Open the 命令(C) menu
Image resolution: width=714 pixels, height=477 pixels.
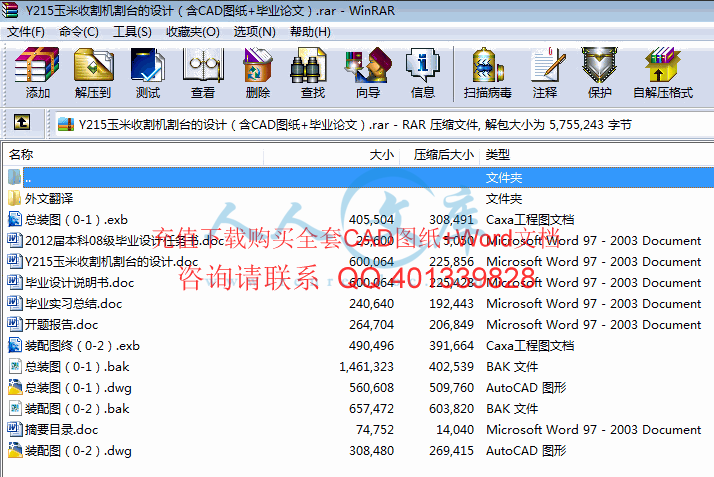78,32
